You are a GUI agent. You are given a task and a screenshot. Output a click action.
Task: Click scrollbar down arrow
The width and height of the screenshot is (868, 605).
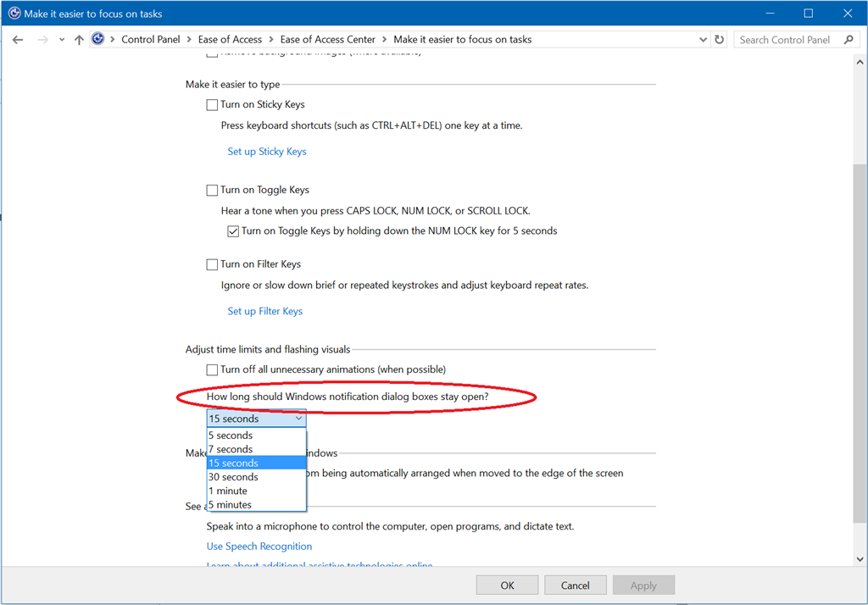[x=860, y=559]
